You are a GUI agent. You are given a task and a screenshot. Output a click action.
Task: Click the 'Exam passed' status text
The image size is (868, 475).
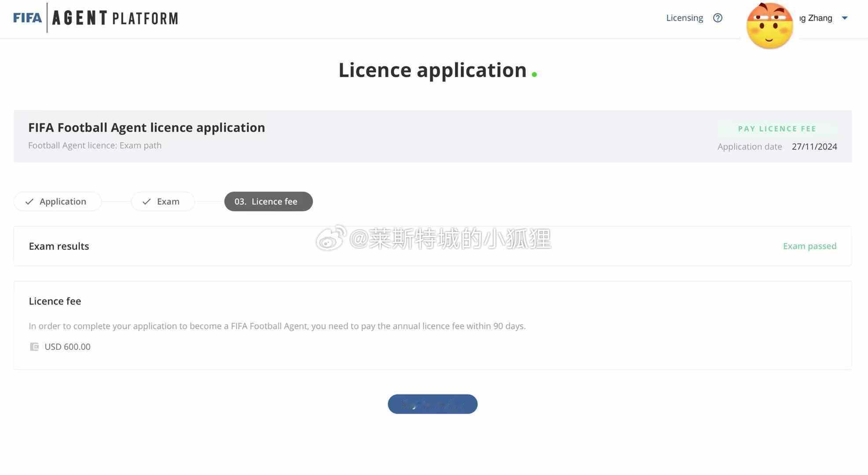click(809, 246)
